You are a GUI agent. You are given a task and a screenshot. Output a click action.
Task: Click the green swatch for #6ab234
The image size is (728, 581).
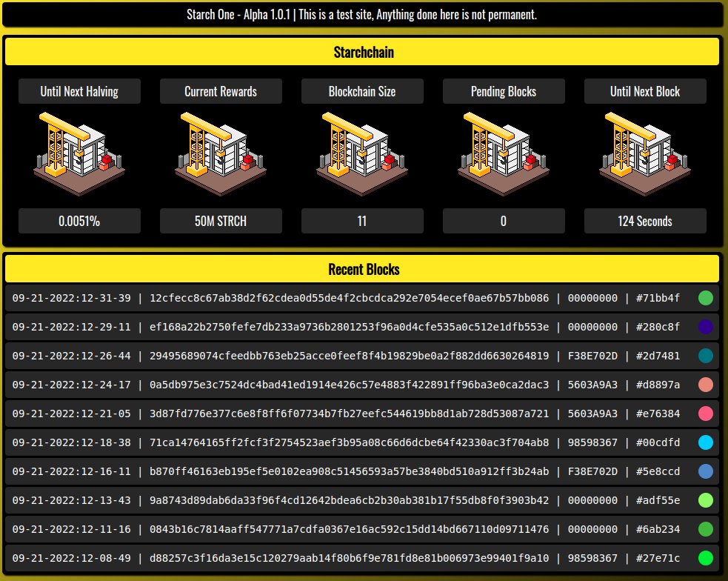pyautogui.click(x=706, y=529)
